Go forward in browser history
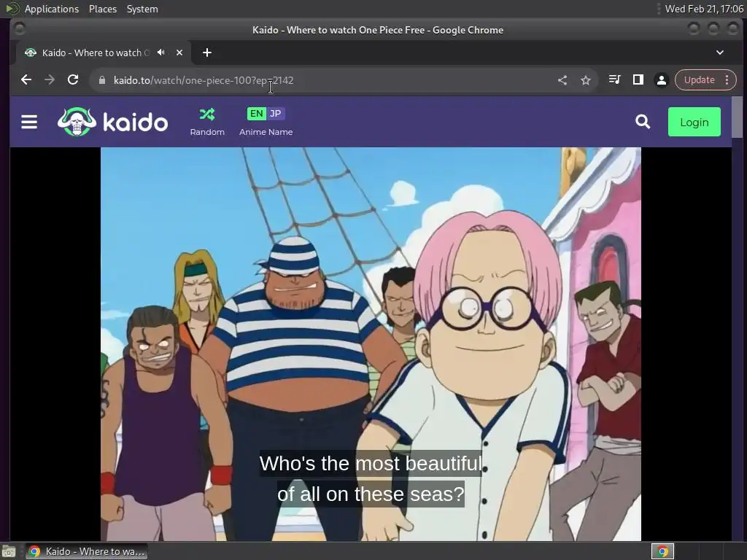 pyautogui.click(x=50, y=80)
